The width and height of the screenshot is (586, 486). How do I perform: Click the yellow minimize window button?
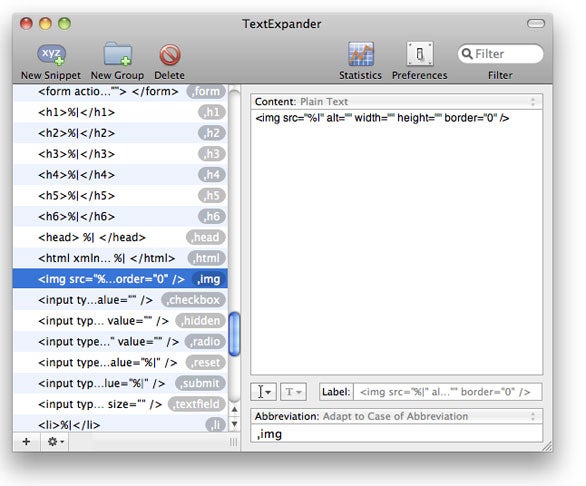click(45, 24)
